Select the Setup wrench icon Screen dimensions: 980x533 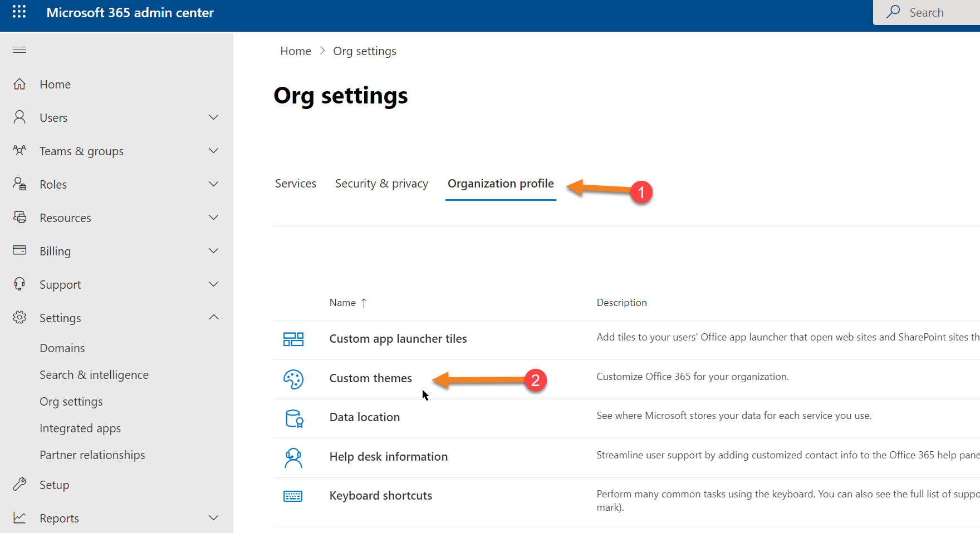[19, 484]
